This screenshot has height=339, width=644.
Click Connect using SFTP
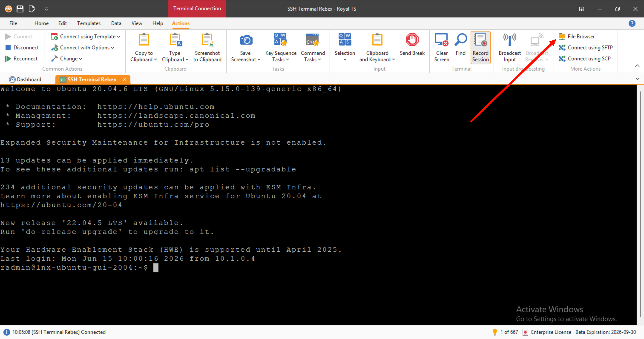[585, 47]
